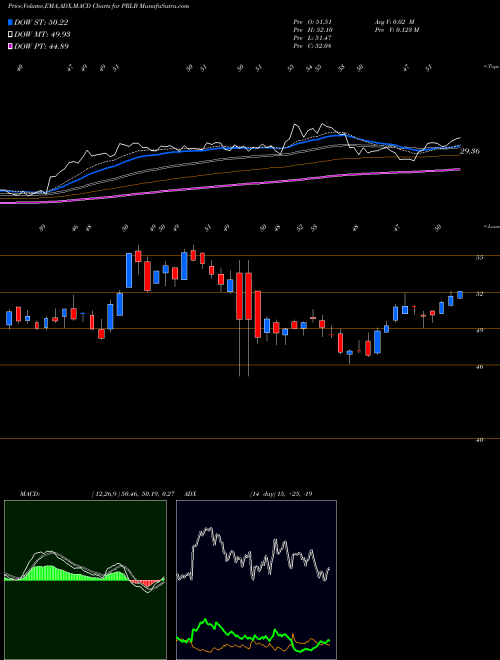Screen dimensions: 500x660
Task: Click the 'DOW MT: 49.93' legend text
Action: tap(42, 35)
